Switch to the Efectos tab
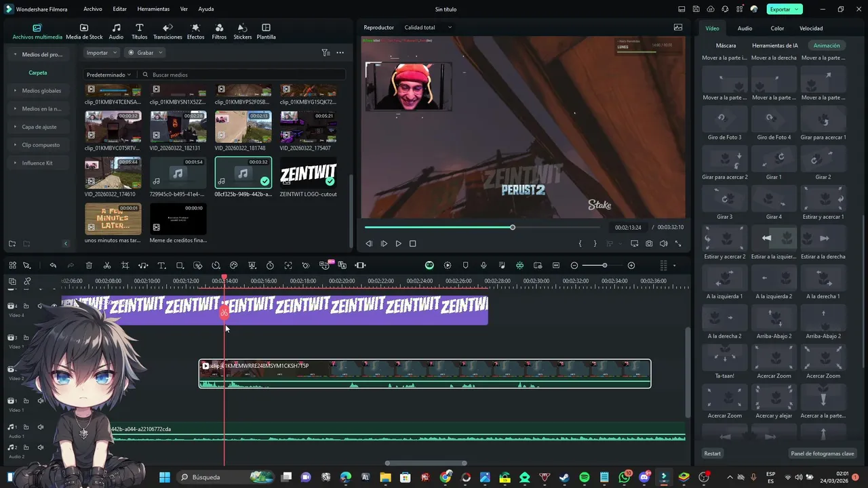The width and height of the screenshot is (868, 488). pos(195,32)
